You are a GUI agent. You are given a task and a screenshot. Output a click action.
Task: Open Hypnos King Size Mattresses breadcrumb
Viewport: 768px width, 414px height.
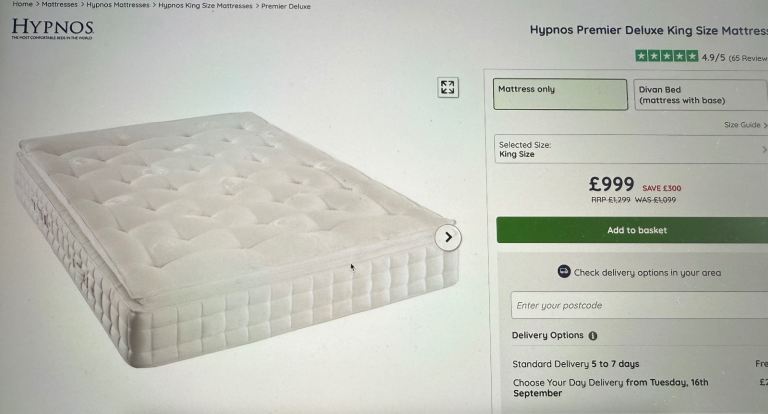click(x=205, y=6)
